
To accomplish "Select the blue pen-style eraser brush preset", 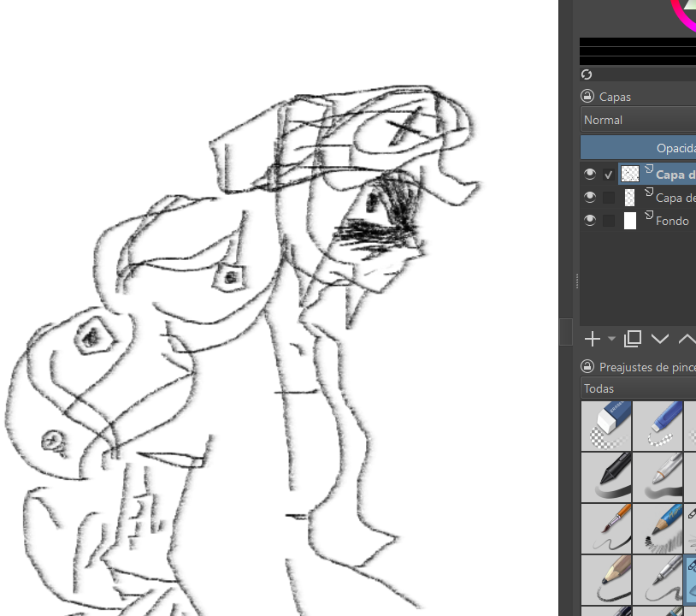I will coord(658,425).
